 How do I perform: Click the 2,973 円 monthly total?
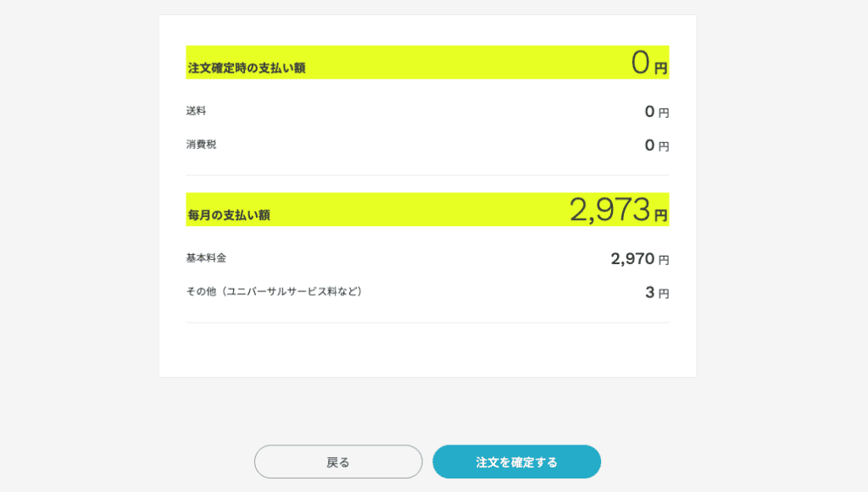click(618, 209)
